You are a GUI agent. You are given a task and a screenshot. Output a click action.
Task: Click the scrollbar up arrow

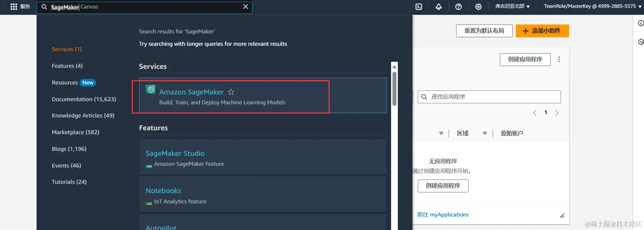point(394,67)
